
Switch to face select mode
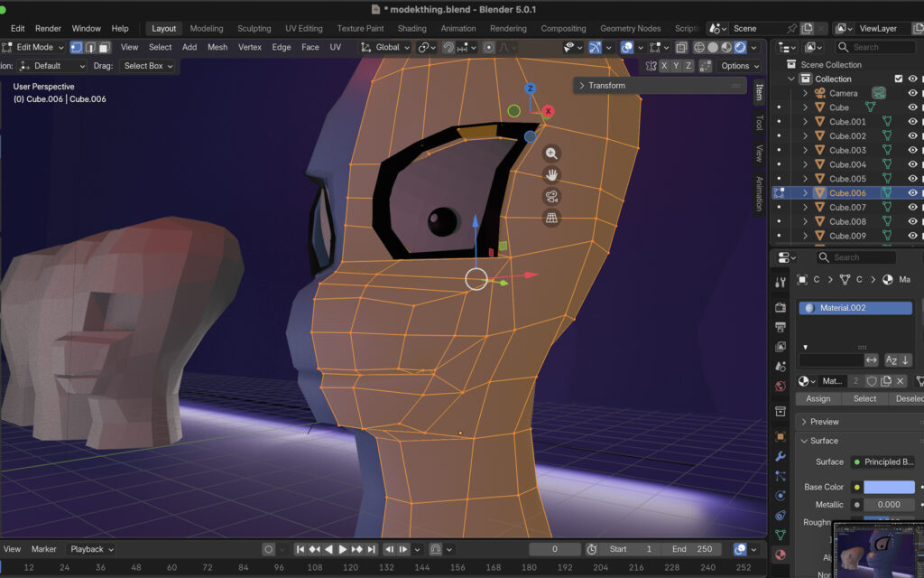105,47
